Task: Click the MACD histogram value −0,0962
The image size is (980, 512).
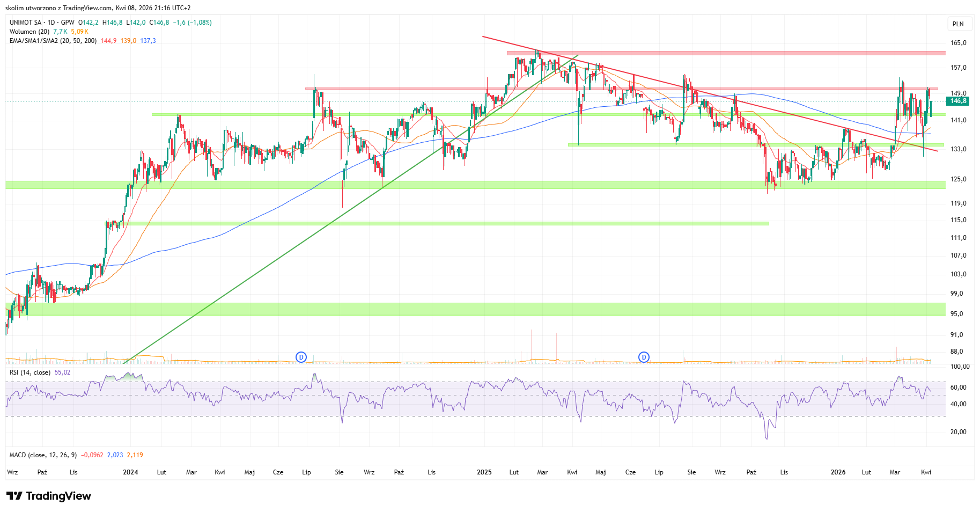Action: point(92,455)
